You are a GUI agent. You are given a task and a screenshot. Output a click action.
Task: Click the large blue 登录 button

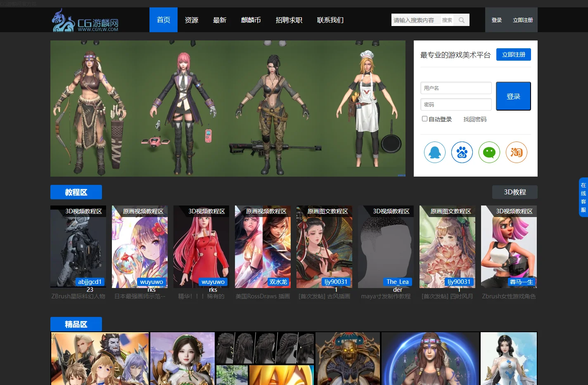pos(513,96)
